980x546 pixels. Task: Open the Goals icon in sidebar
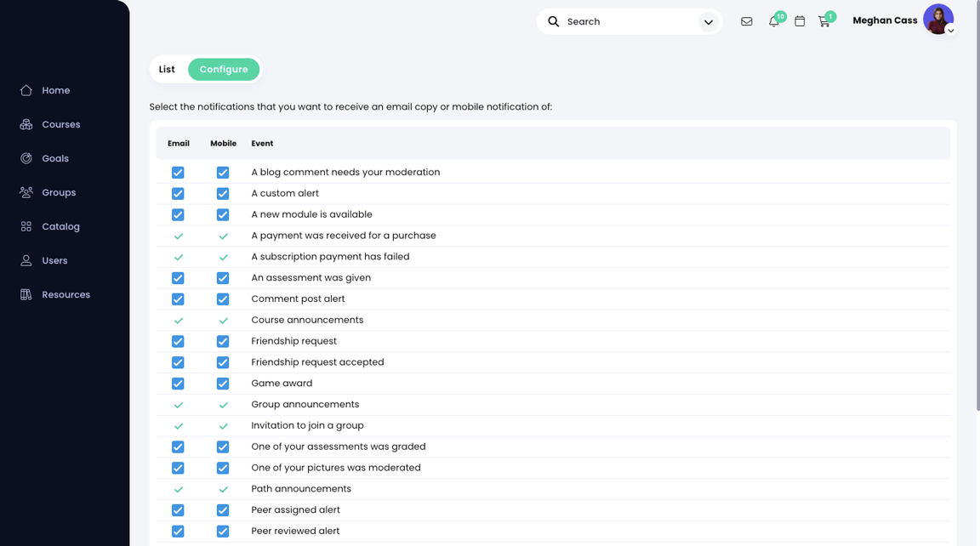click(25, 158)
